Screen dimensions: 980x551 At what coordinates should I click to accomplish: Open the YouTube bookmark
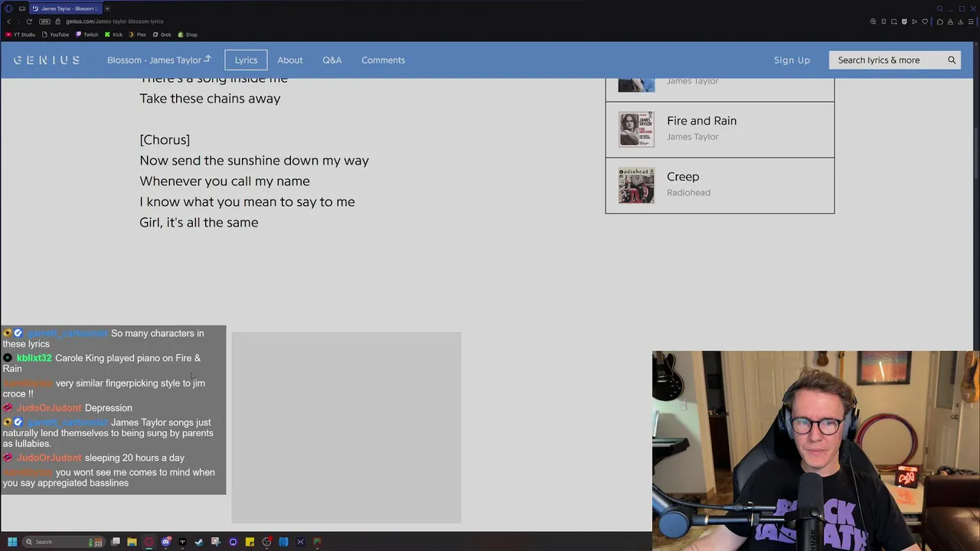(55, 34)
